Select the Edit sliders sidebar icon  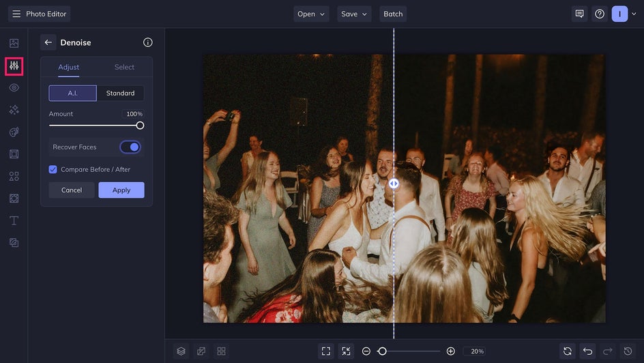(14, 66)
